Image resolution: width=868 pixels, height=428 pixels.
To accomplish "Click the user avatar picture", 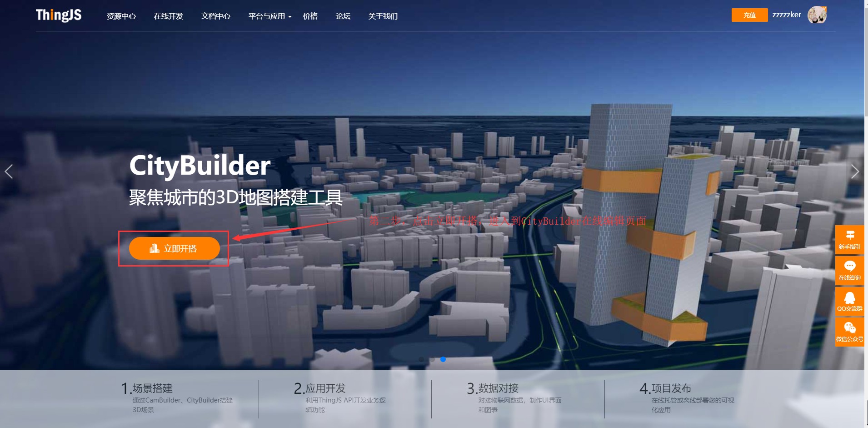I will click(817, 15).
